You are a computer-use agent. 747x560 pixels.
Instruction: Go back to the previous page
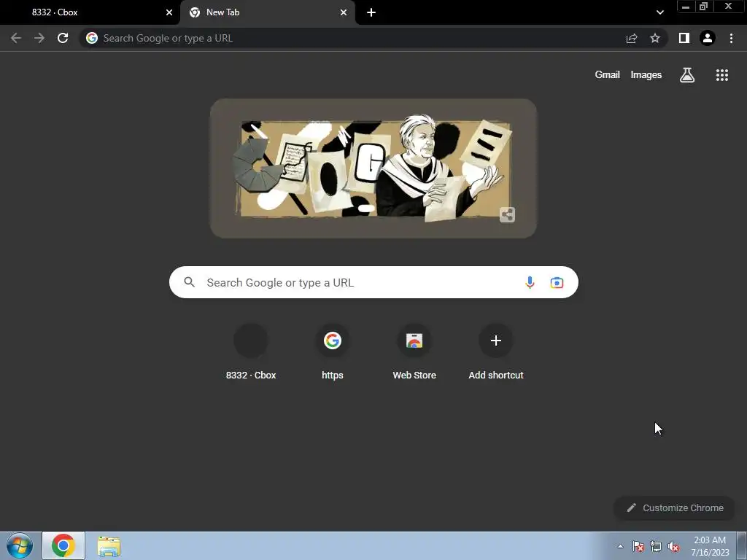[x=16, y=38]
